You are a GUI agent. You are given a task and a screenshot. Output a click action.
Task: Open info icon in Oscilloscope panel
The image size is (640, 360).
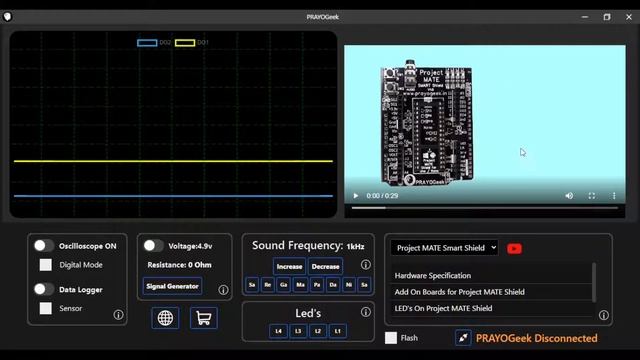pos(118,315)
